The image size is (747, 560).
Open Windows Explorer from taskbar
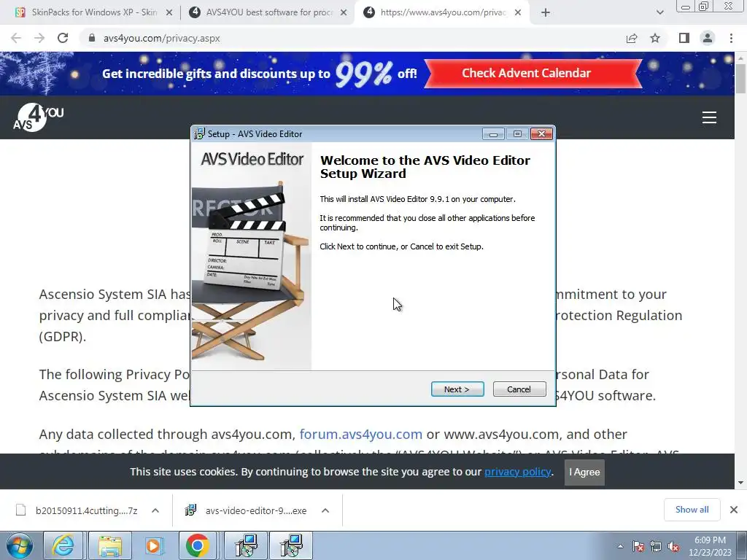[110, 545]
